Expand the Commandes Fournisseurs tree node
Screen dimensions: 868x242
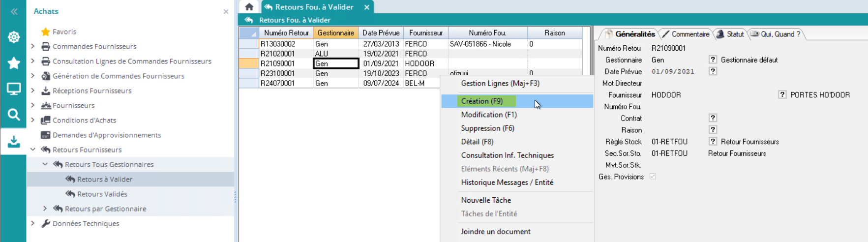[33, 46]
